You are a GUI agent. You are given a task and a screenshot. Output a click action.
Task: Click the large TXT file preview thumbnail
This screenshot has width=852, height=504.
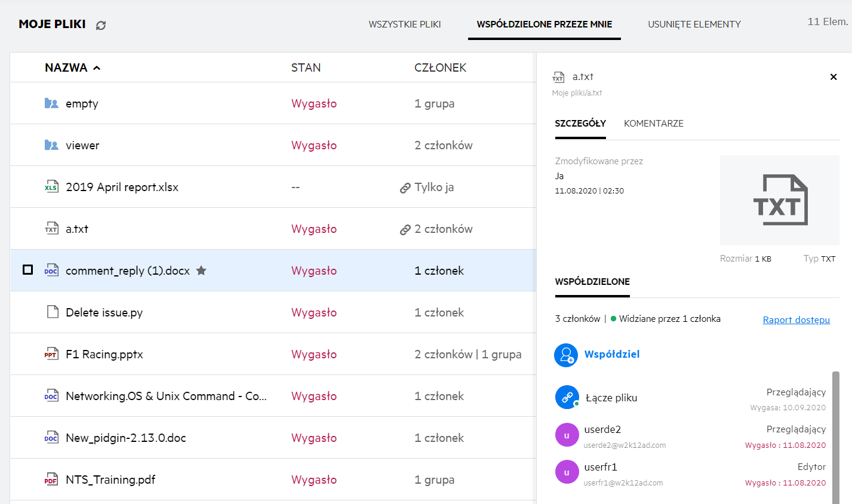(779, 200)
